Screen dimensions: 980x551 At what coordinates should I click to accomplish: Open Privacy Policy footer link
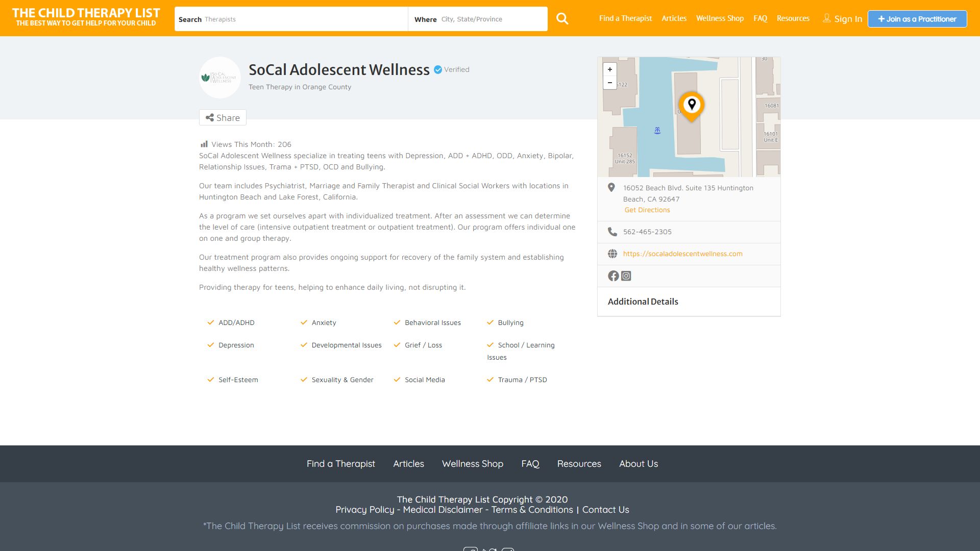364,510
